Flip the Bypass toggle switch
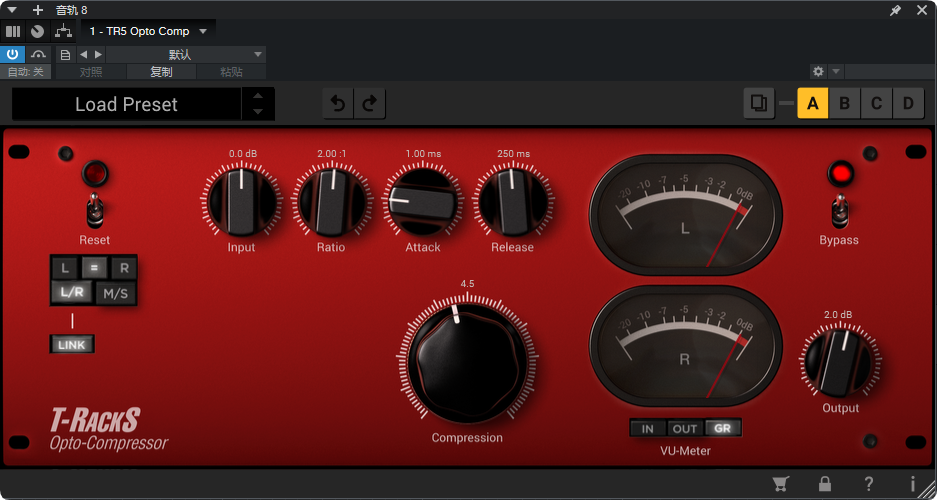 [840, 210]
